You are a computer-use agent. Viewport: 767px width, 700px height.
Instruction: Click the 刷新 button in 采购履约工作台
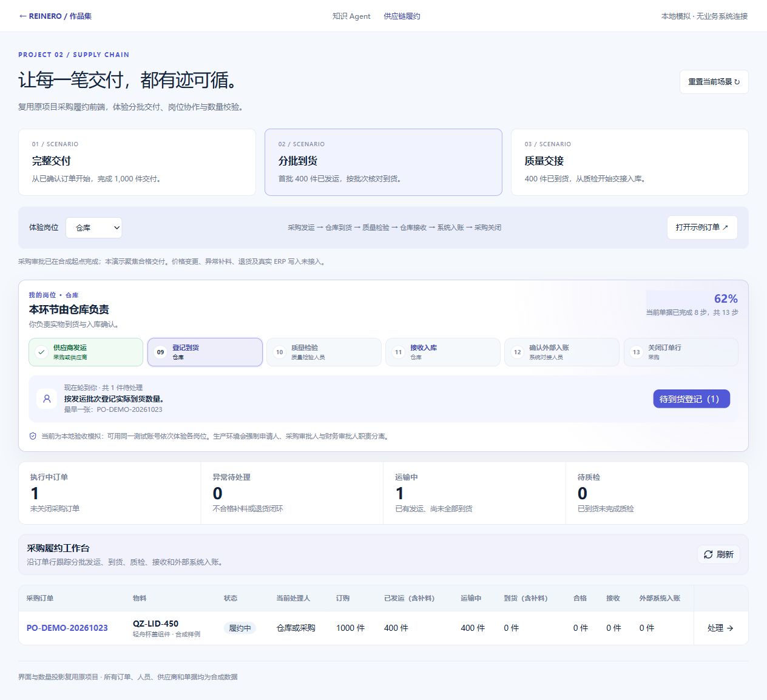[x=718, y=554]
